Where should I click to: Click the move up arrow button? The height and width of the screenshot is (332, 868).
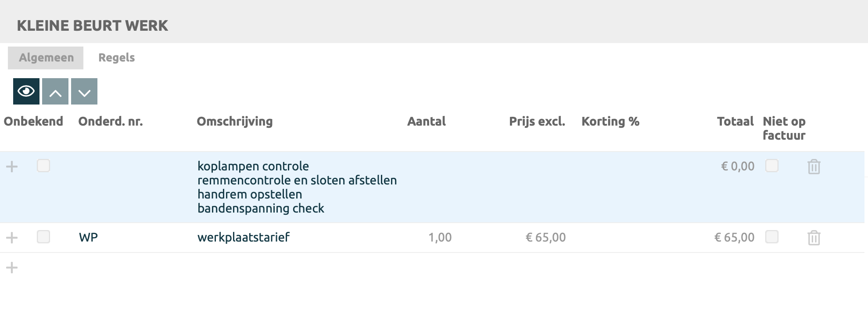[55, 91]
